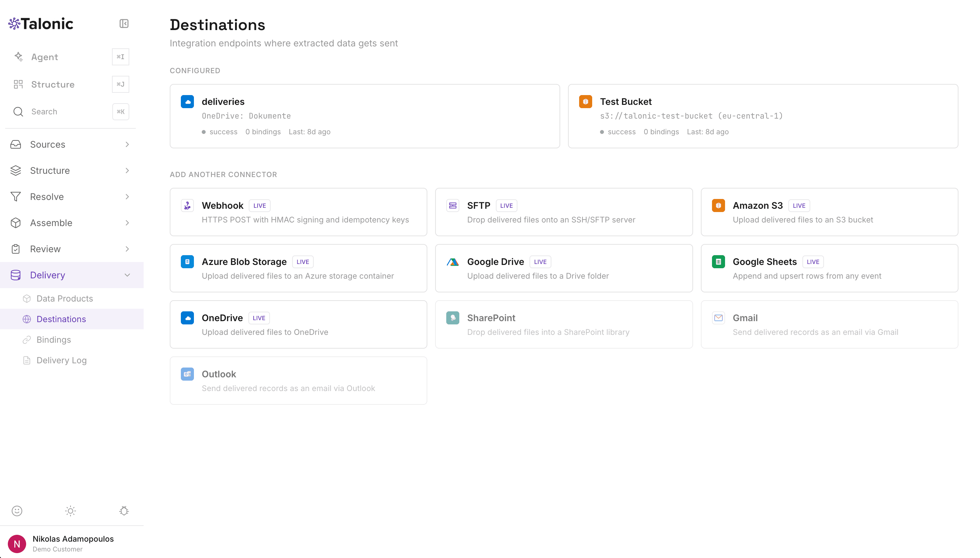Click the SharePoint icon
Screen dimensions: 980x558
pyautogui.click(x=453, y=318)
